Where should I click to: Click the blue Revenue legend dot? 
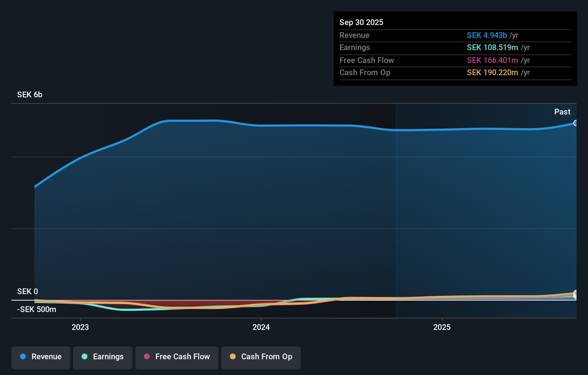point(23,357)
